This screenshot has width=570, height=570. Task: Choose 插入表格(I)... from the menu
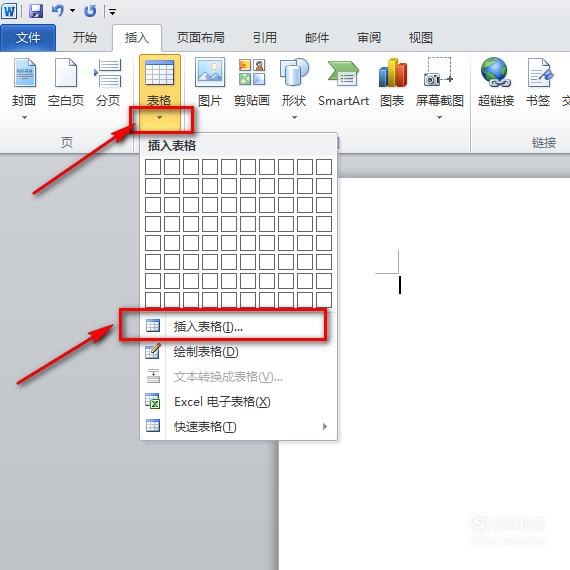(239, 326)
